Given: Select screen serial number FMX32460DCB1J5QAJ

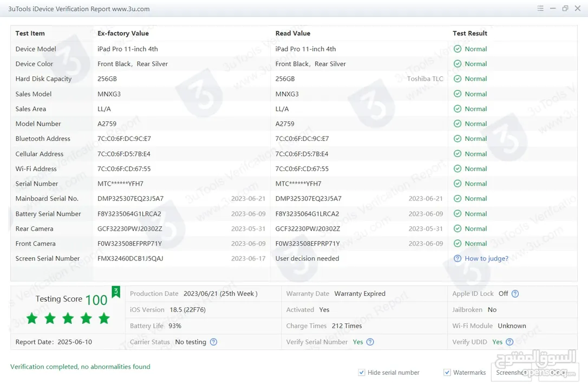Looking at the screenshot, I should click(x=130, y=258).
